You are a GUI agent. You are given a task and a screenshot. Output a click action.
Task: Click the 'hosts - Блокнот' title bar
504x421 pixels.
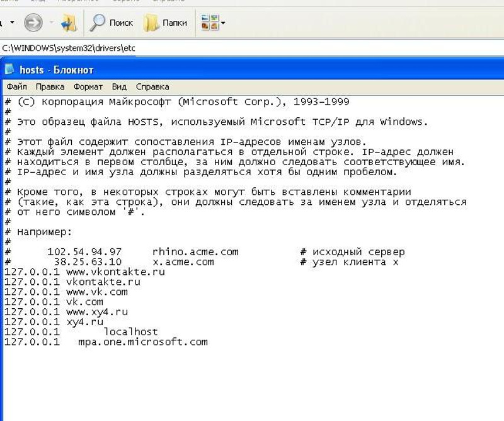(x=253, y=69)
